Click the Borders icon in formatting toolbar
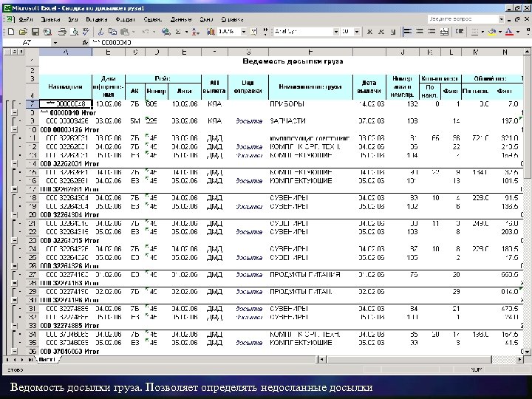This screenshot has width=532, height=399. (x=474, y=32)
